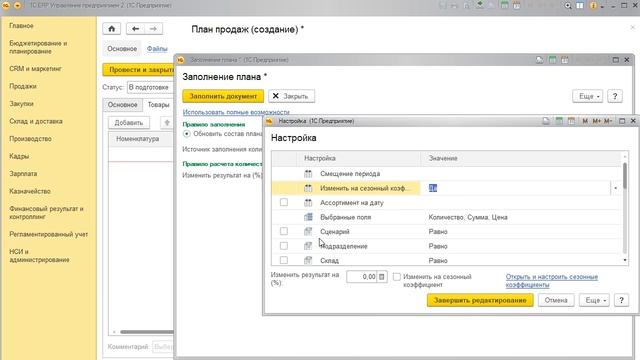Click the link icon in the Заполнение плана title bar
Image resolution: width=640 pixels, height=360 pixels.
pos(540,60)
